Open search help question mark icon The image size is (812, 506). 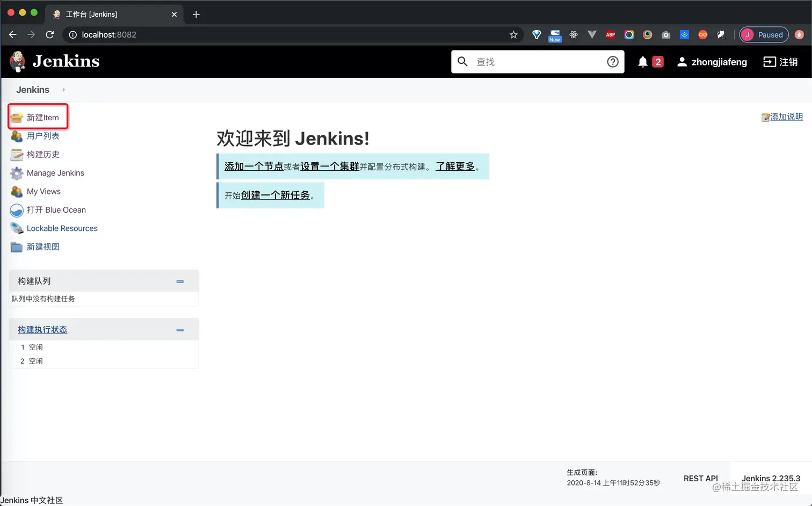613,62
